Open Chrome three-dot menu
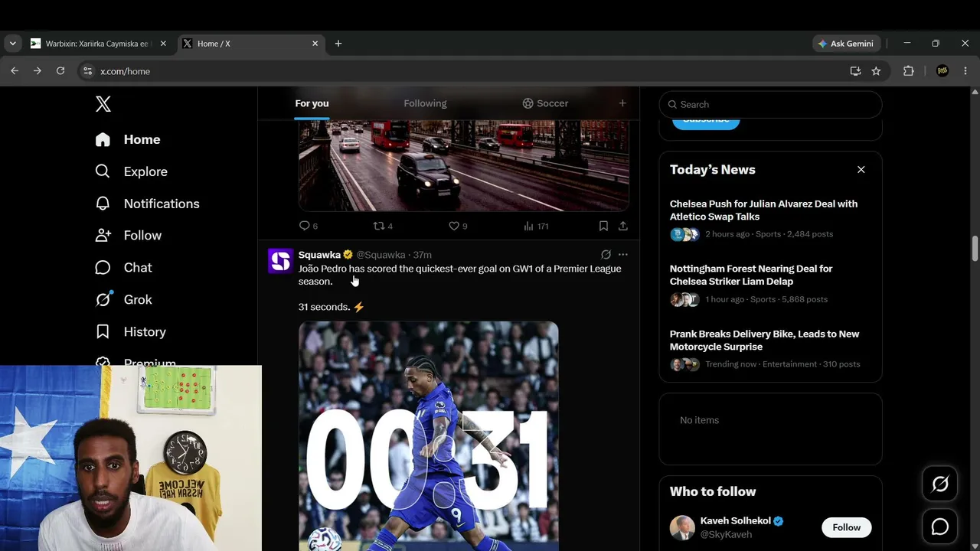980x551 pixels. [965, 71]
